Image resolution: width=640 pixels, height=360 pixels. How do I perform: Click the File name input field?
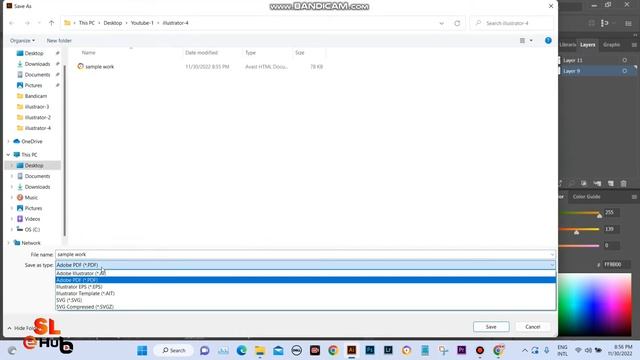[305, 254]
